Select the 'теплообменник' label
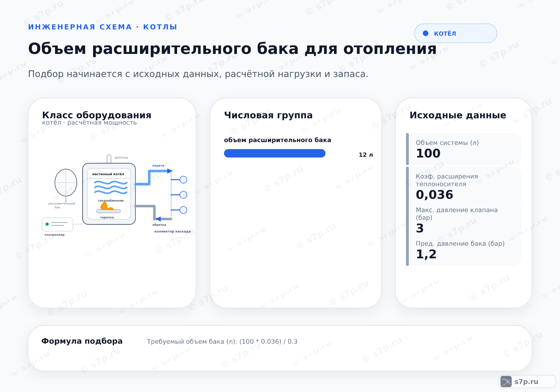560x392 pixels. (111, 201)
